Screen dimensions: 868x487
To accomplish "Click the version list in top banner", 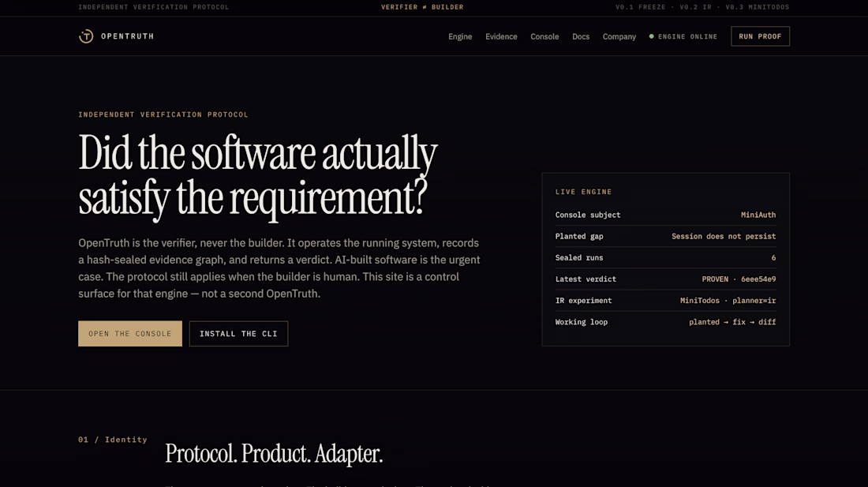I will 702,7.
